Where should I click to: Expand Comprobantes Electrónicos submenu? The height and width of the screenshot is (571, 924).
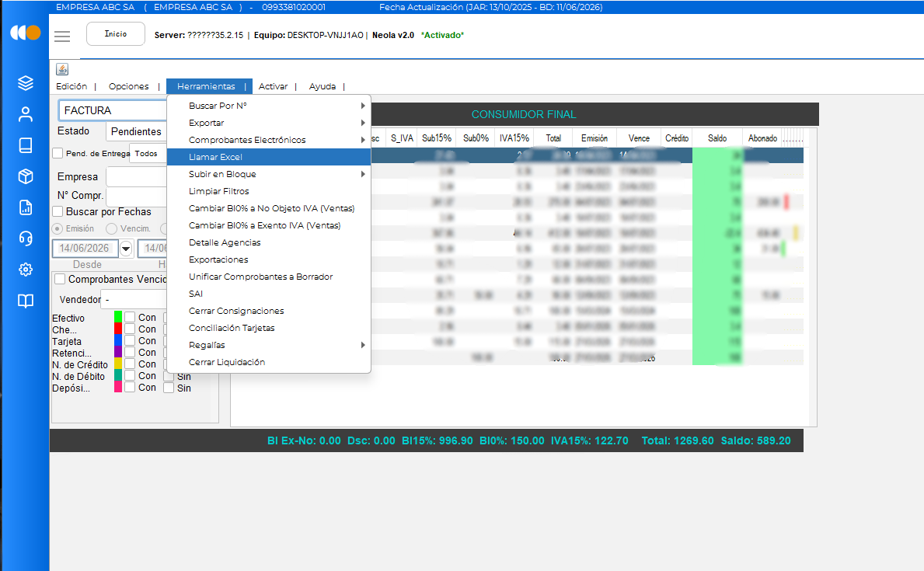pos(269,140)
